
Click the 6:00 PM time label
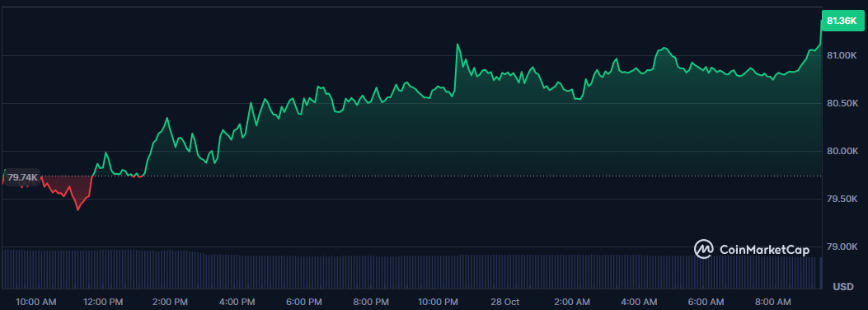coord(304,302)
